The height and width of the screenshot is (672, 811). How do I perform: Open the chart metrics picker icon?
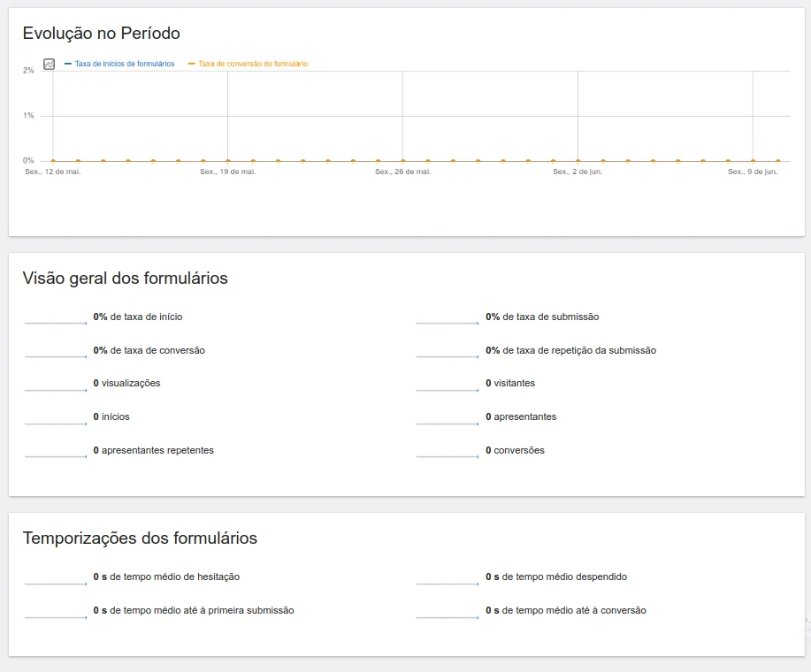click(50, 64)
